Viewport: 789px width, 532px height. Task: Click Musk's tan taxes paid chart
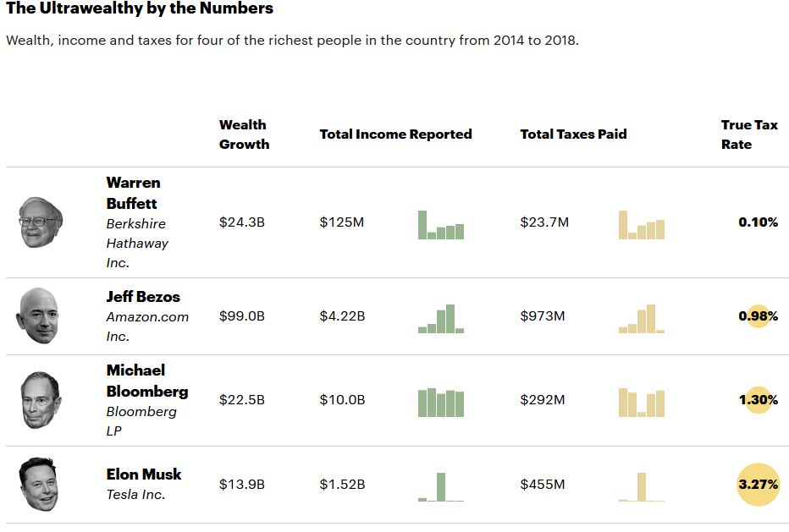[x=641, y=487]
